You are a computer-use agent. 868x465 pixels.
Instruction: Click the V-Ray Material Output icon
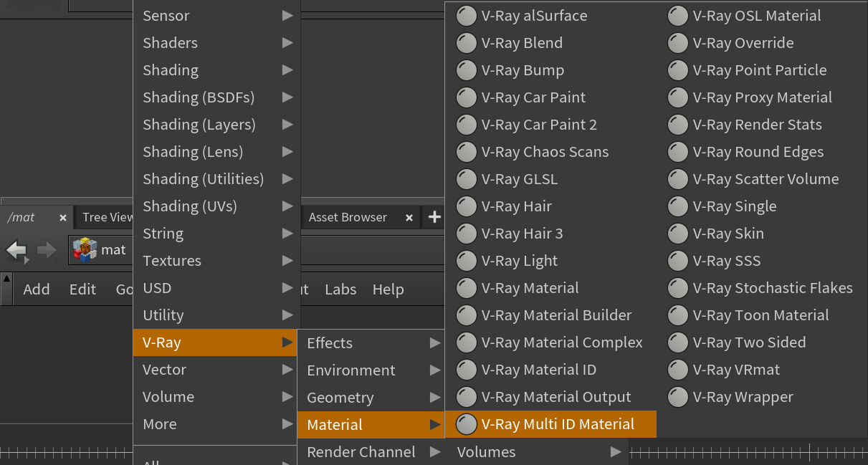pyautogui.click(x=467, y=397)
